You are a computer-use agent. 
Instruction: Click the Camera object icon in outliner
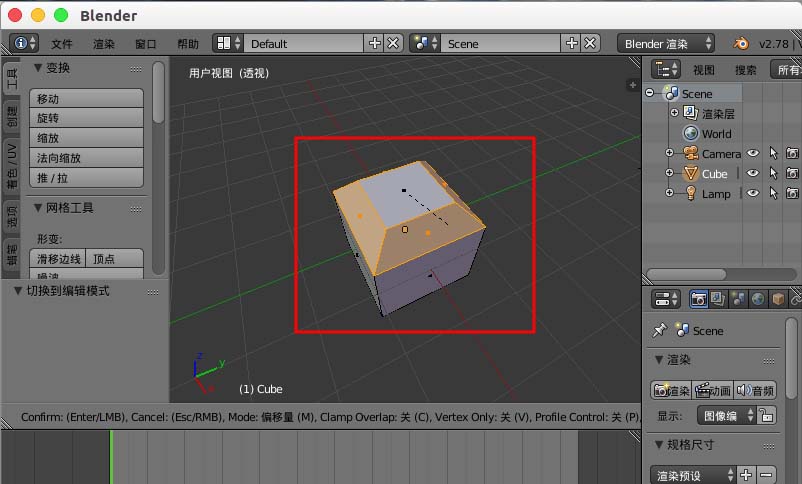[x=690, y=153]
